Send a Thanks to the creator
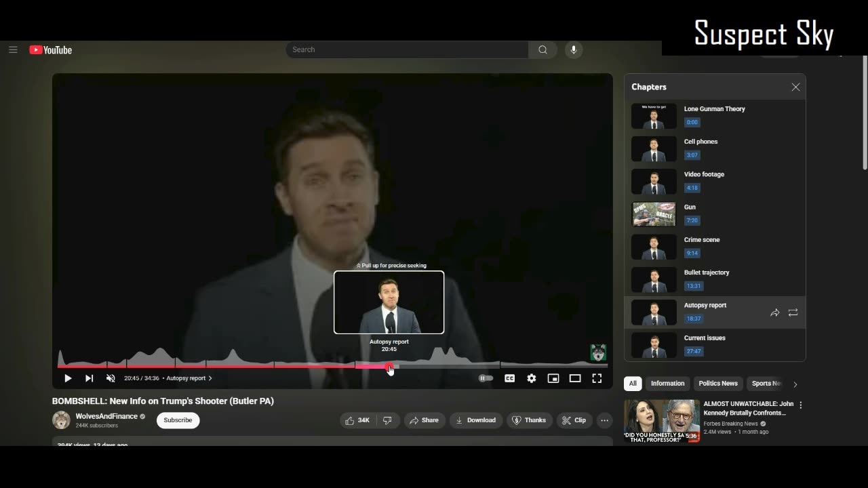The image size is (868, 488). [x=530, y=420]
